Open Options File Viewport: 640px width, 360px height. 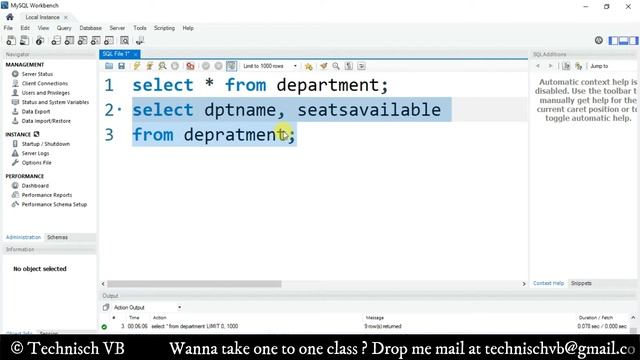click(37, 162)
